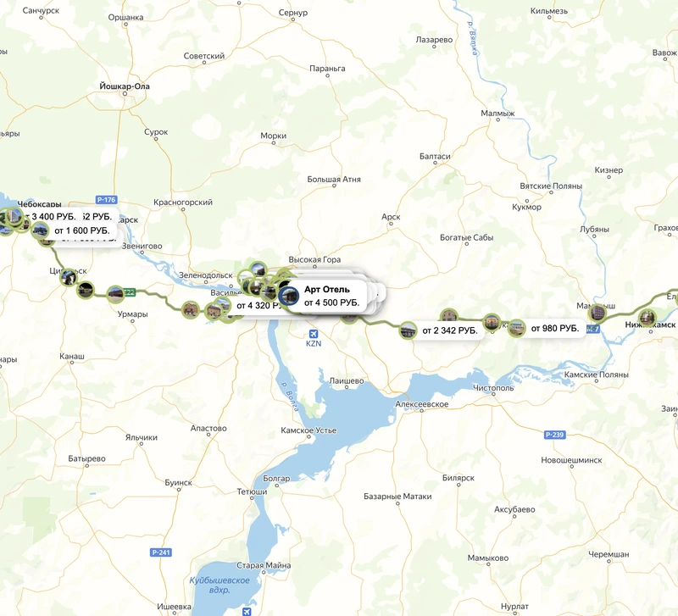Click the от 3 400 РУБ. price bubble

point(53,217)
